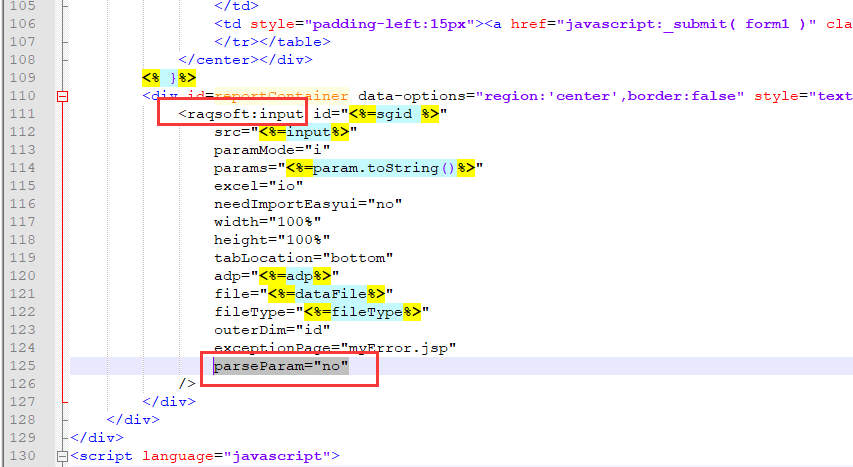853x467 pixels.
Task: Click the </tr></table> closing tags
Action: 272,42
